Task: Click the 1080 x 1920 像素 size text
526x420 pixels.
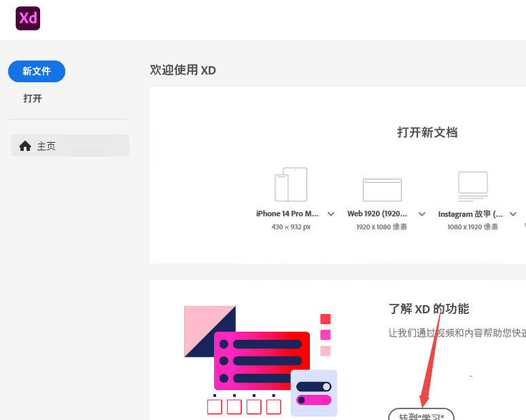Action: (x=473, y=227)
